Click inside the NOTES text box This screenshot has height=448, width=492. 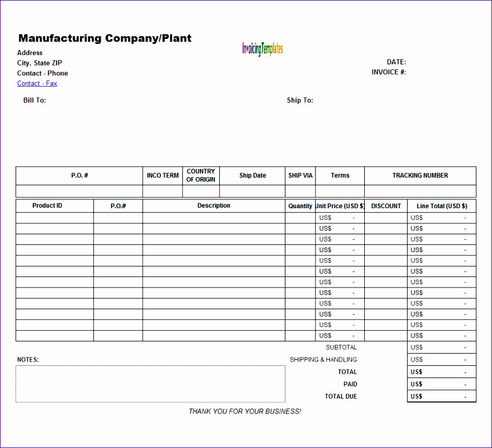click(150, 384)
